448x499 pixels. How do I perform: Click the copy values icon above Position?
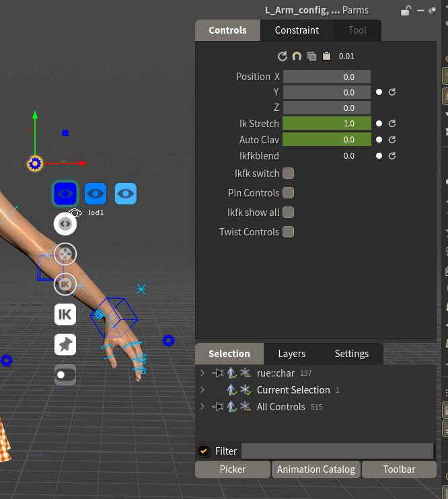[x=311, y=56]
